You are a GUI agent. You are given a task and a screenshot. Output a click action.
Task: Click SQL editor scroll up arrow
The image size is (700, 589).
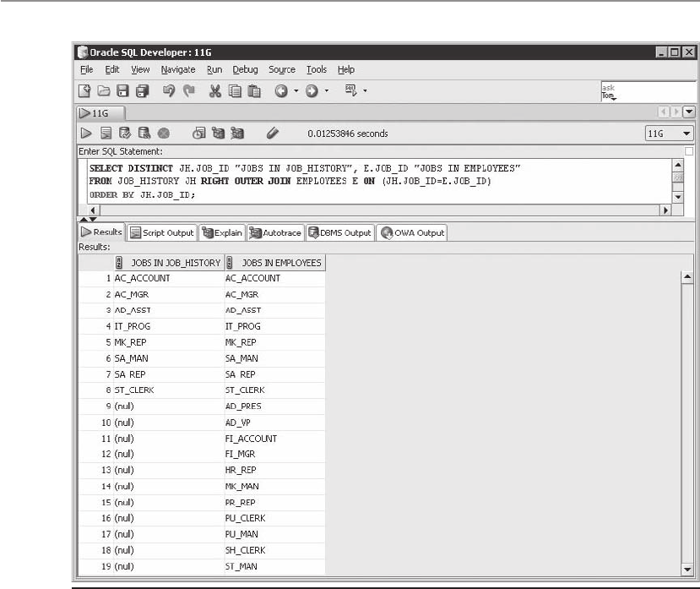pyautogui.click(x=678, y=165)
